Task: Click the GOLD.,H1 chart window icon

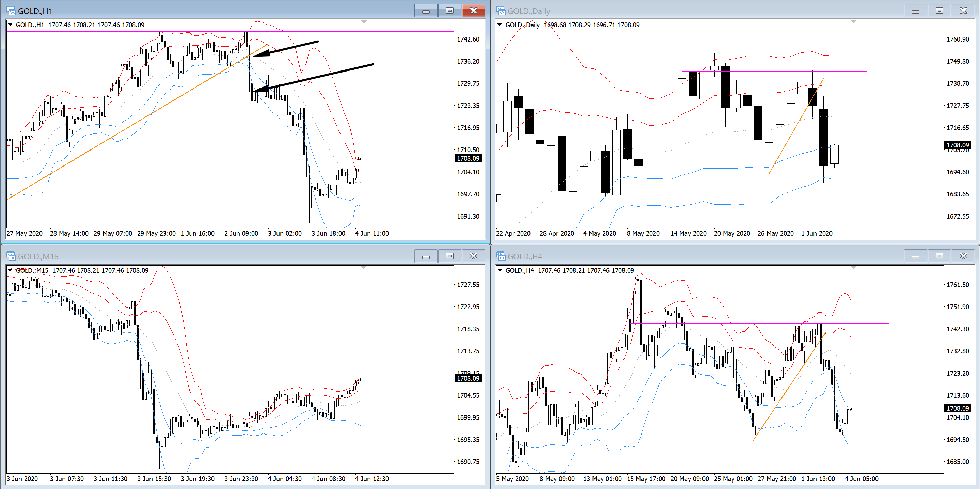Action: coord(11,11)
